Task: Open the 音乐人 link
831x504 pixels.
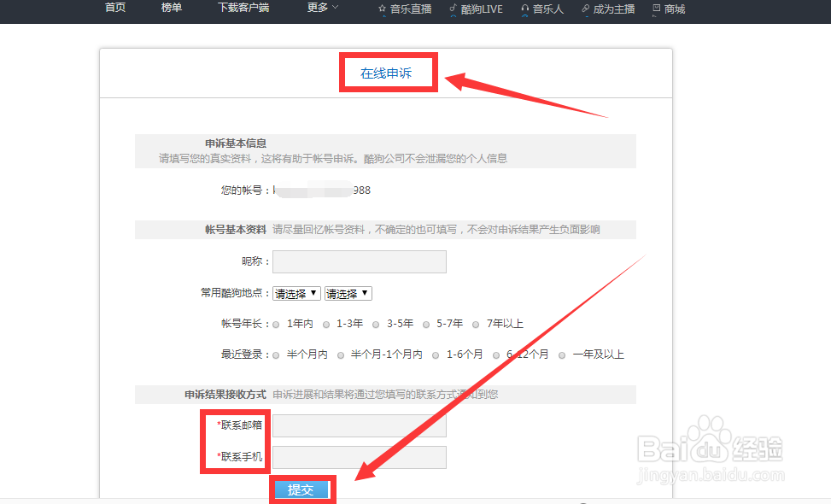Action: [548, 9]
